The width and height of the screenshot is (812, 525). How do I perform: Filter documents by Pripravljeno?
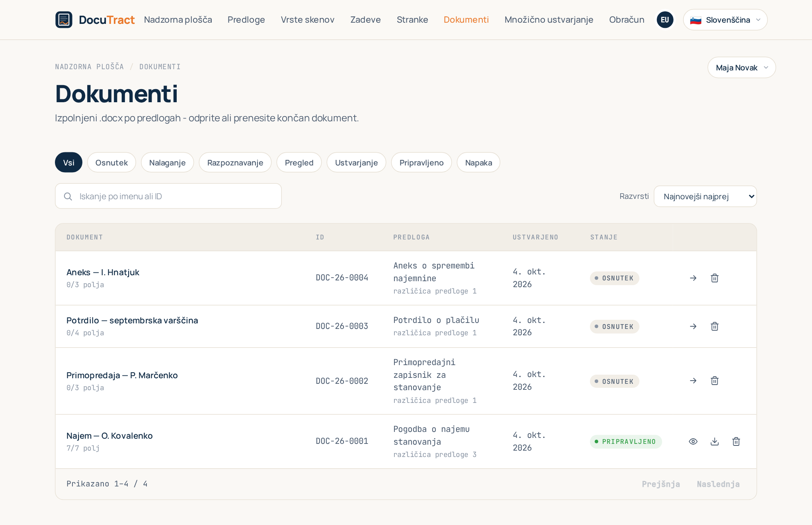[422, 162]
